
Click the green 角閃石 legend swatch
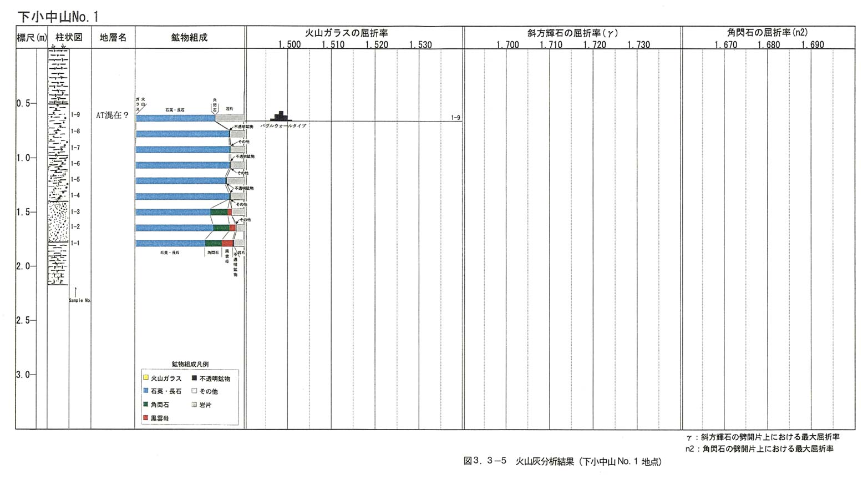click(x=146, y=405)
